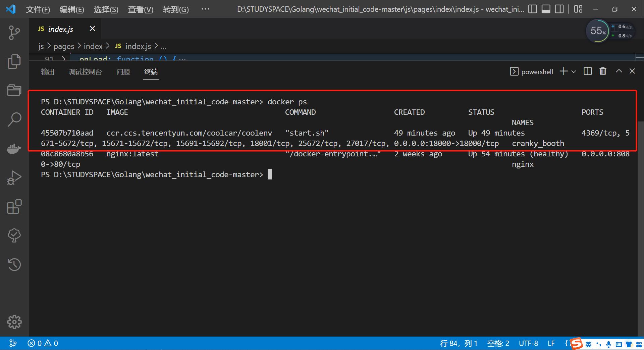Open the Docker extension panel

point(14,148)
